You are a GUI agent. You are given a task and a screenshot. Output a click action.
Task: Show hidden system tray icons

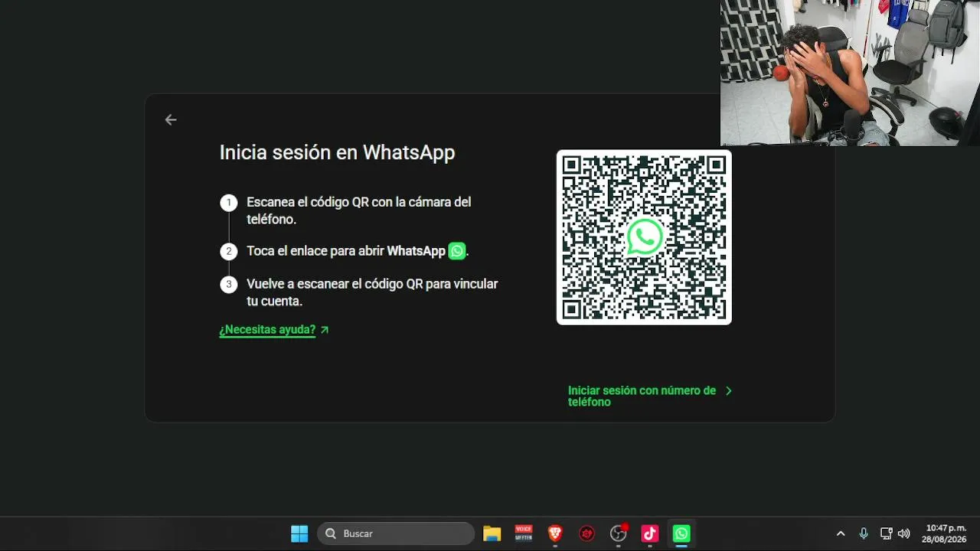pos(841,533)
